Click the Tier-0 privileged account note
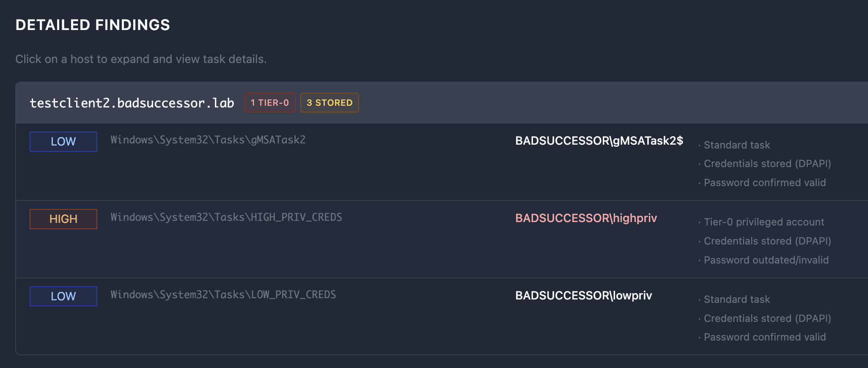Viewport: 868px width, 368px height. (764, 222)
